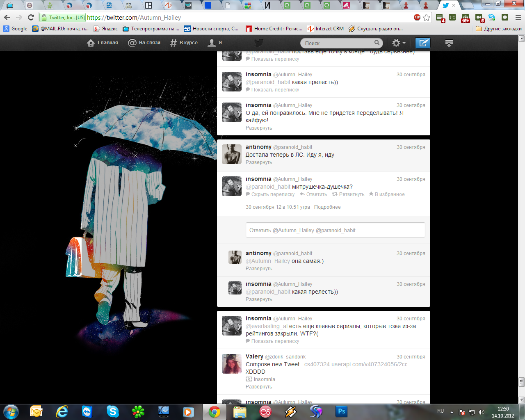Click the search magnifier icon
525x420 pixels.
(377, 43)
